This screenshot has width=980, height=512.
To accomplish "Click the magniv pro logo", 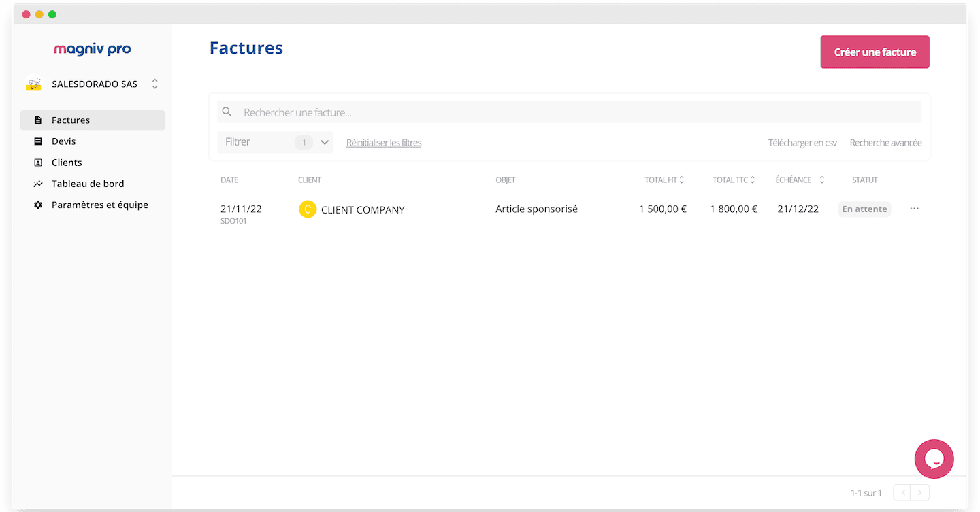I will 93,49.
